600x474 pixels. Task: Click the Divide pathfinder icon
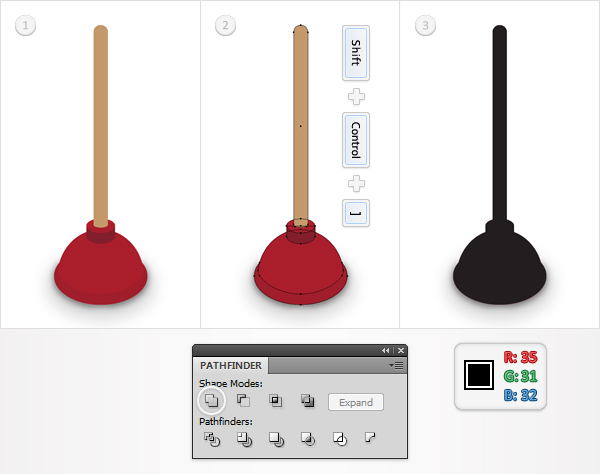[x=212, y=439]
